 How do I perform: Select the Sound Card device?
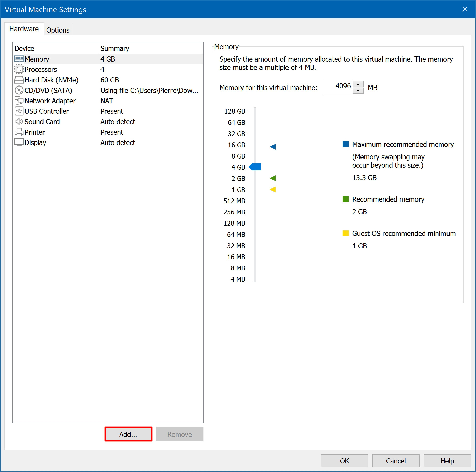108,122
